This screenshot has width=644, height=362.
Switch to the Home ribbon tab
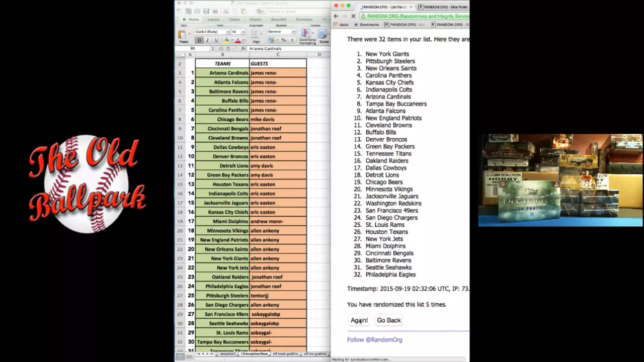pos(192,19)
